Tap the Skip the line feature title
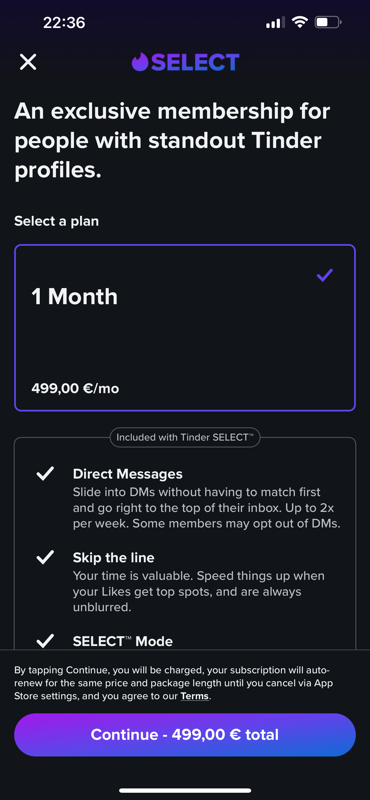This screenshot has width=370, height=800. pos(113,558)
